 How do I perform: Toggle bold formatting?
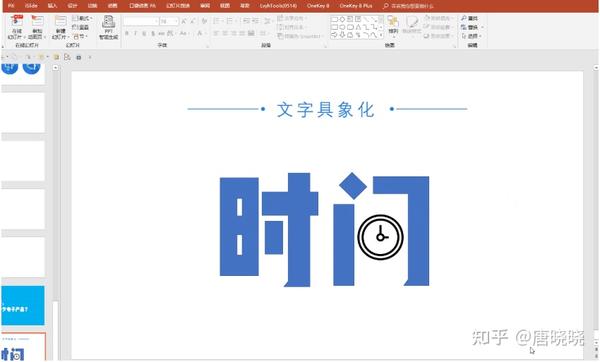pos(127,34)
